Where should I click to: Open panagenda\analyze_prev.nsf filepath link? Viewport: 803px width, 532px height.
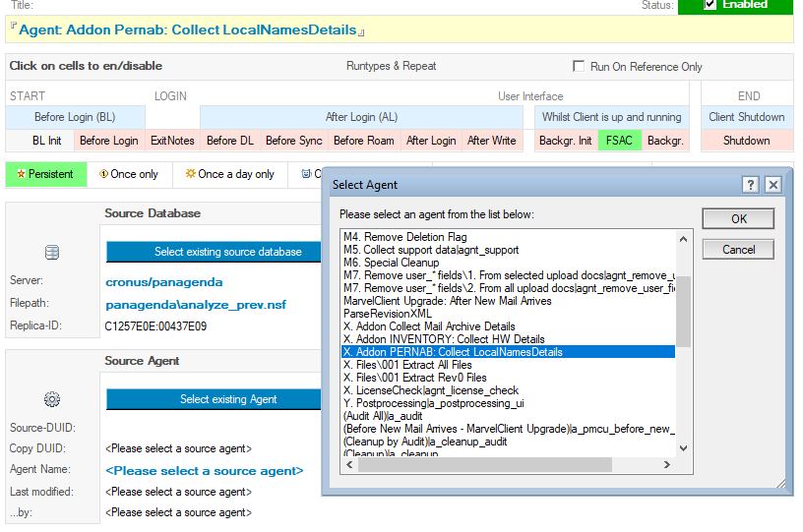(196, 305)
